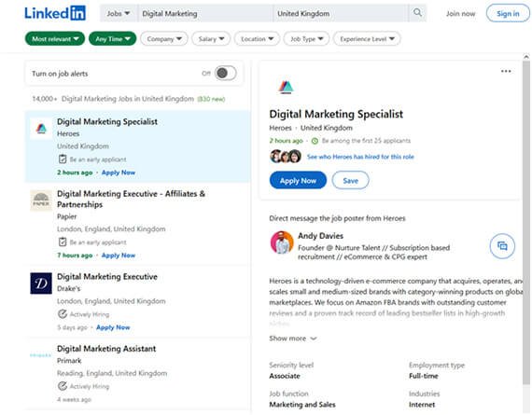The image size is (532, 415).
Task: Click the search magnifier icon
Action: pyautogui.click(x=417, y=13)
